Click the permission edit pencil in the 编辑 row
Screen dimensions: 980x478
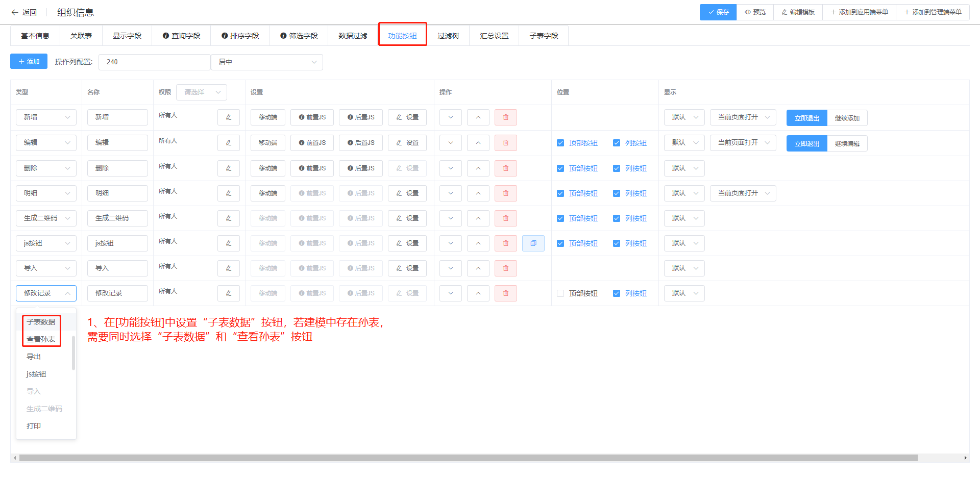[228, 143]
